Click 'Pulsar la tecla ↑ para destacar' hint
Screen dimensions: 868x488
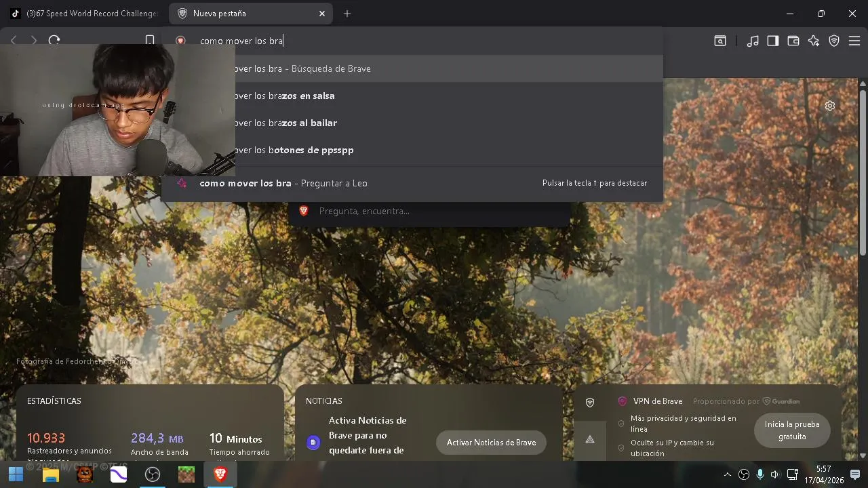pyautogui.click(x=595, y=183)
